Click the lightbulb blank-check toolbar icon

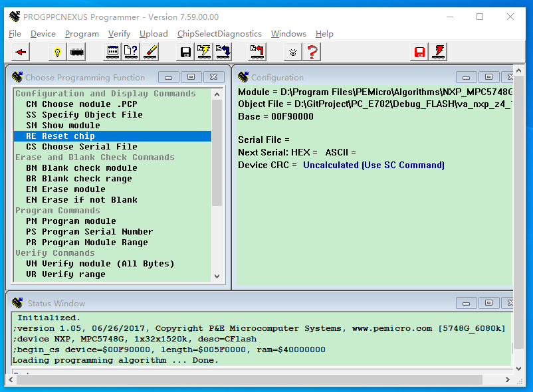click(56, 51)
